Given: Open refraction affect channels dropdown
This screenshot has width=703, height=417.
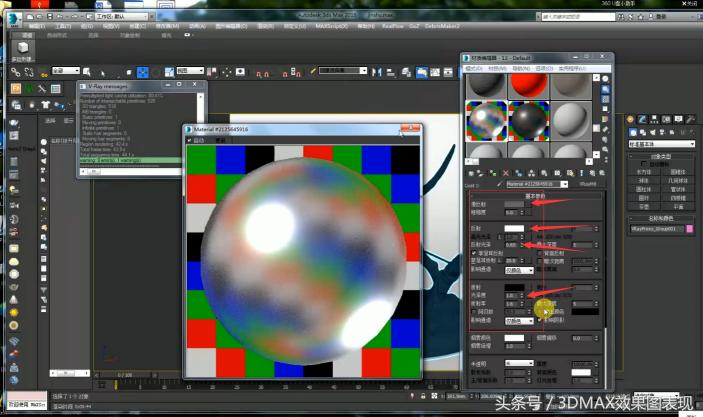Looking at the screenshot, I should click(x=519, y=321).
